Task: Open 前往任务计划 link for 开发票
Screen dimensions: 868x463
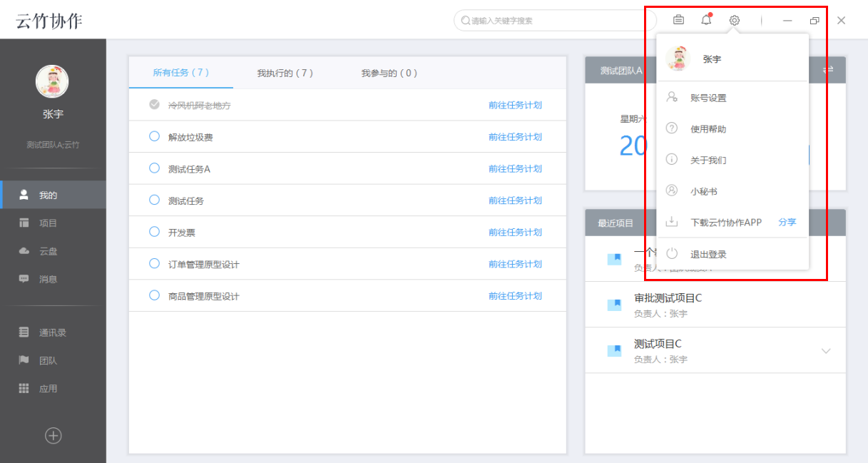Action: point(516,232)
